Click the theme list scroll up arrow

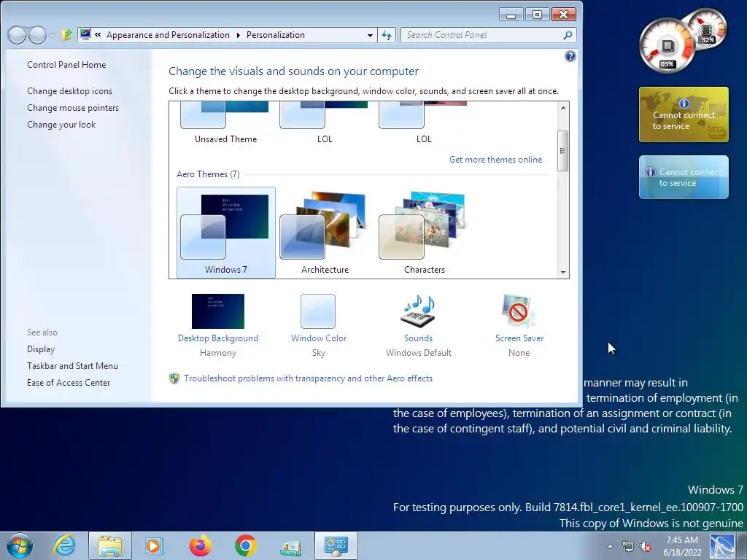tap(563, 108)
